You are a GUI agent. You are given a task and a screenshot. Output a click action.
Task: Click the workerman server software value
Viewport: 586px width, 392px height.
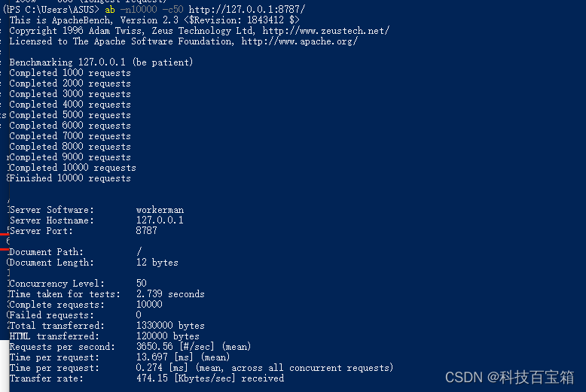[160, 210]
